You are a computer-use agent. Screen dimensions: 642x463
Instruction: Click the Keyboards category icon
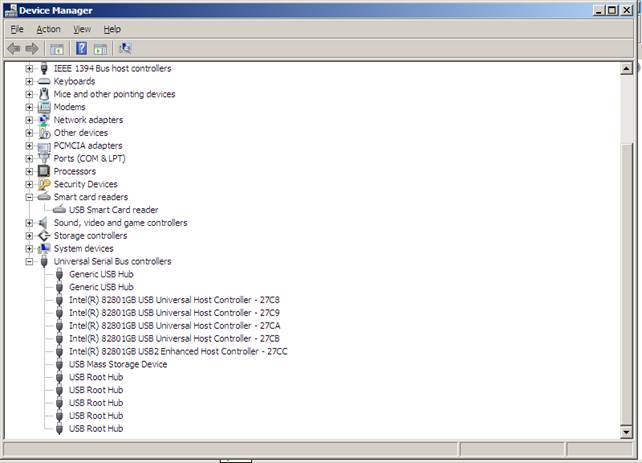[44, 81]
